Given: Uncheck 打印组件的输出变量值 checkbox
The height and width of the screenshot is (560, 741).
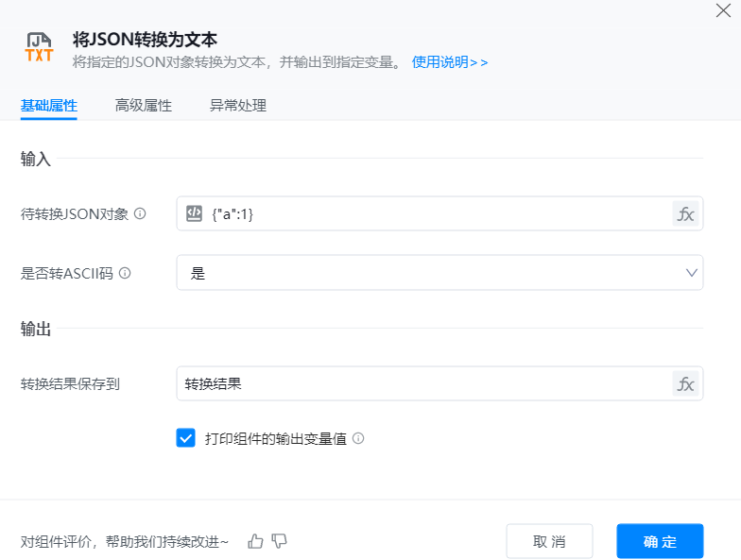Looking at the screenshot, I should 185,438.
